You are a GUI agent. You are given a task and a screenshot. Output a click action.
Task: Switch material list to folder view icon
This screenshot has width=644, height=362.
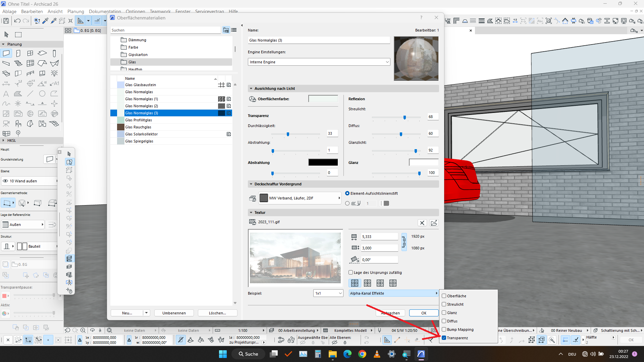[226, 30]
